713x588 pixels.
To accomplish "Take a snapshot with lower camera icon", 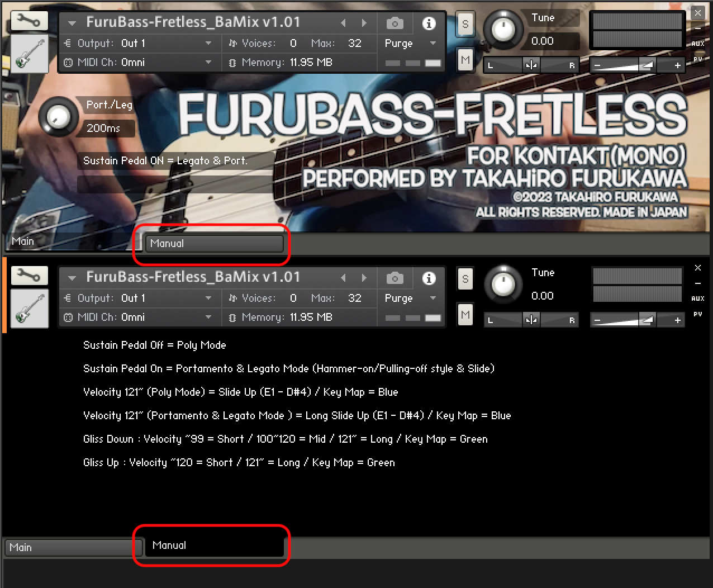I will [394, 278].
